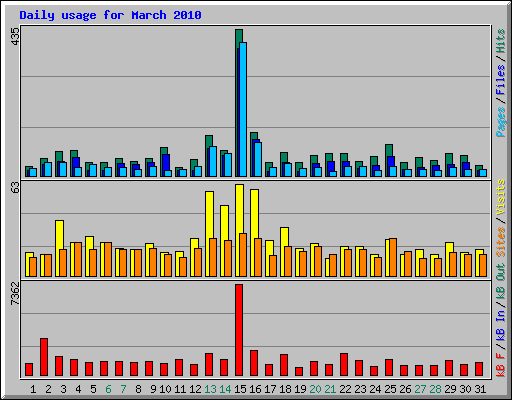Viewport: 512px width, 400px height.
Task: Click the day 2 label on x-axis
Action: pyautogui.click(x=48, y=389)
